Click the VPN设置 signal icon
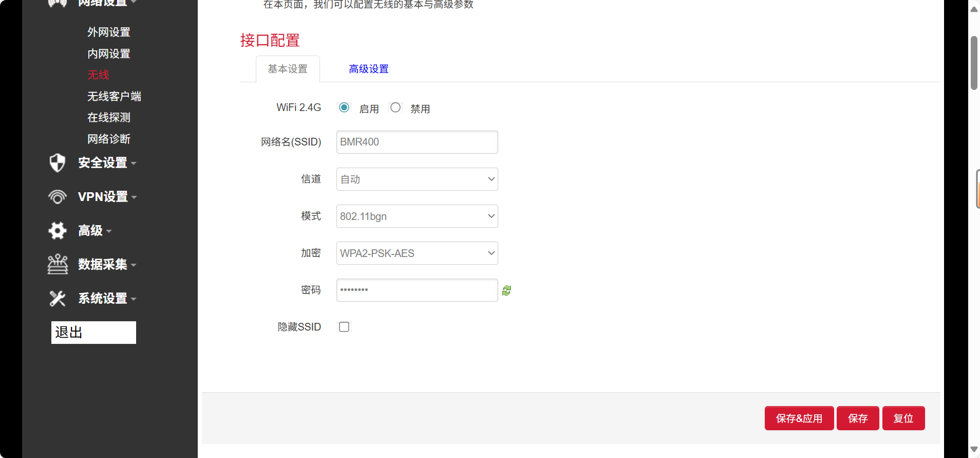 pyautogui.click(x=57, y=197)
